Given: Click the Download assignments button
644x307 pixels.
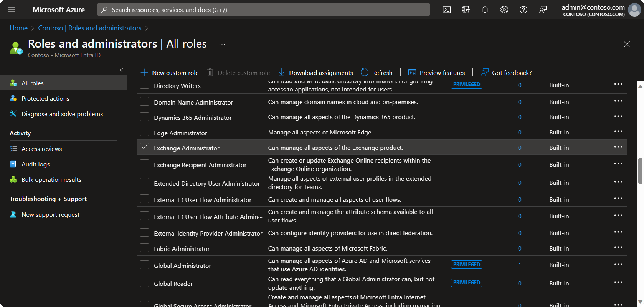Looking at the screenshot, I should tap(315, 73).
